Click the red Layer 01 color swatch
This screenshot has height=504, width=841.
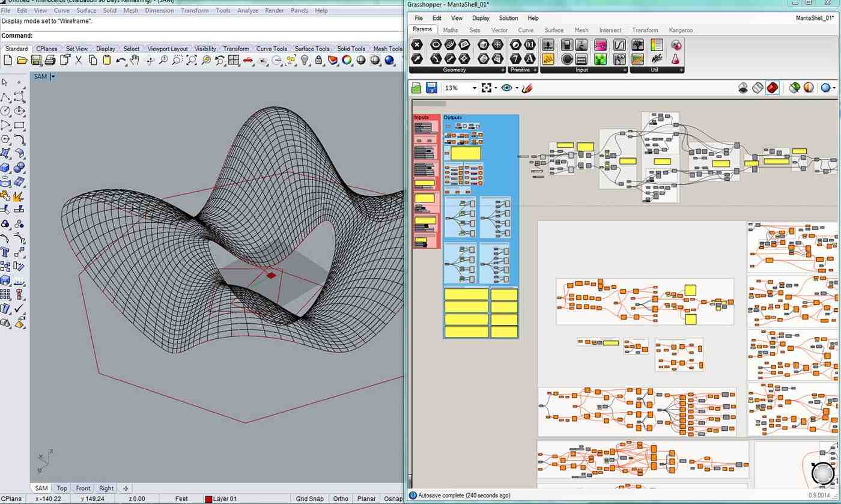208,499
